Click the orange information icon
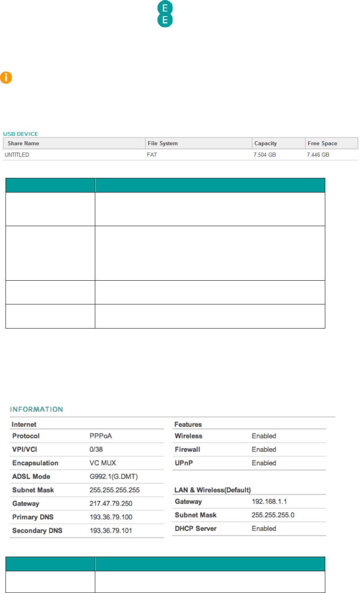The width and height of the screenshot is (364, 593). (x=6, y=77)
